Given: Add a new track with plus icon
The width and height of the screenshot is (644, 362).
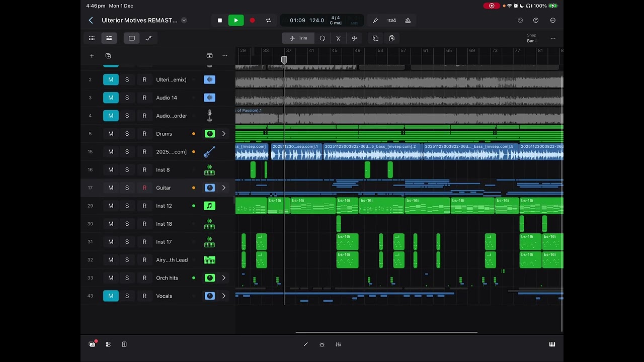Looking at the screenshot, I should point(92,56).
